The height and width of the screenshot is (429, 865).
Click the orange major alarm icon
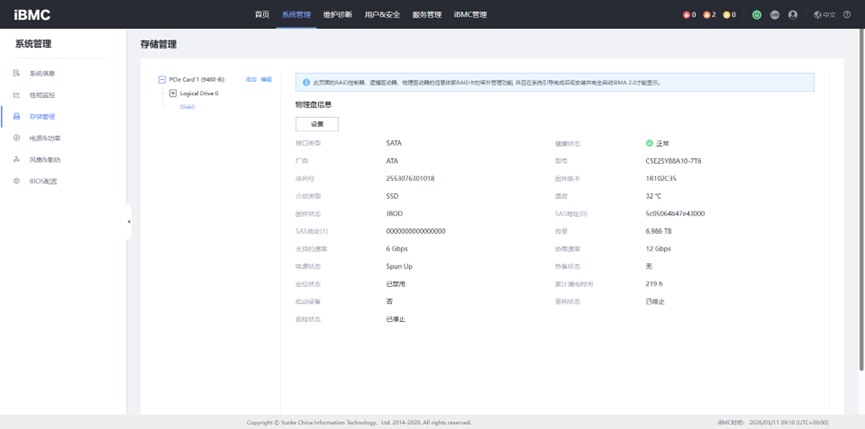tap(709, 15)
